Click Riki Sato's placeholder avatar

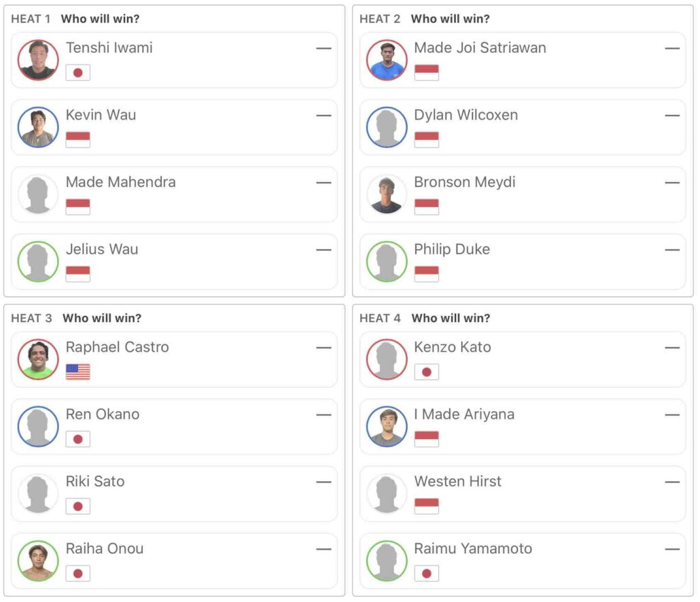(38, 493)
